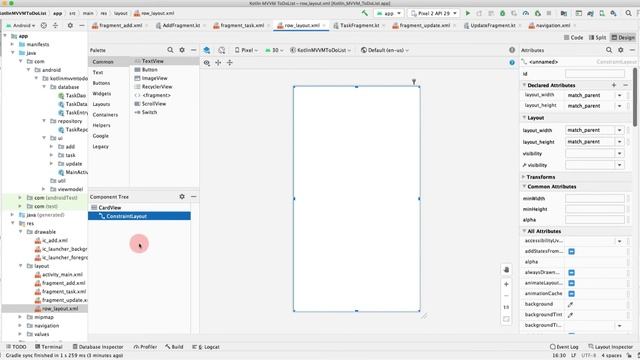The image size is (640, 360).
Task: Search attributes with magnifier icon
Action: [609, 50]
